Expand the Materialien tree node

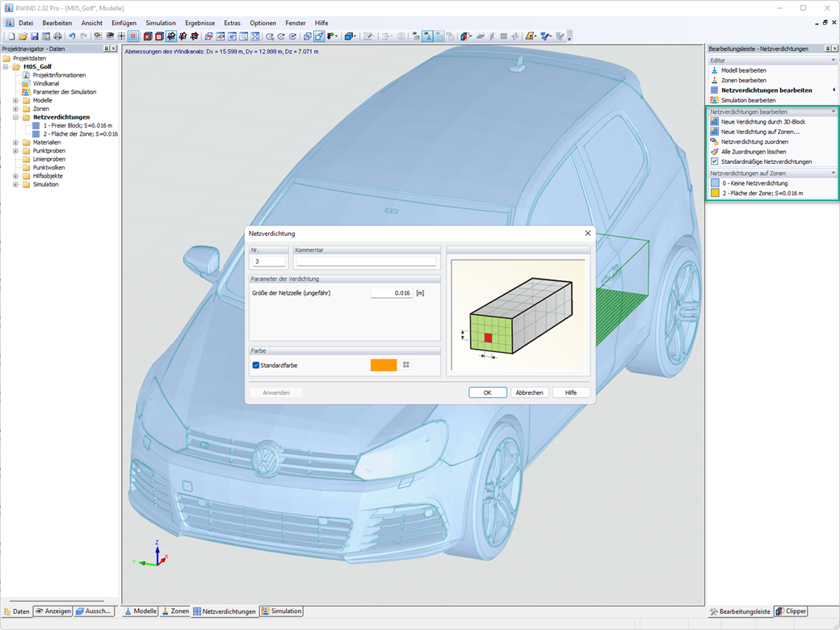coord(15,142)
